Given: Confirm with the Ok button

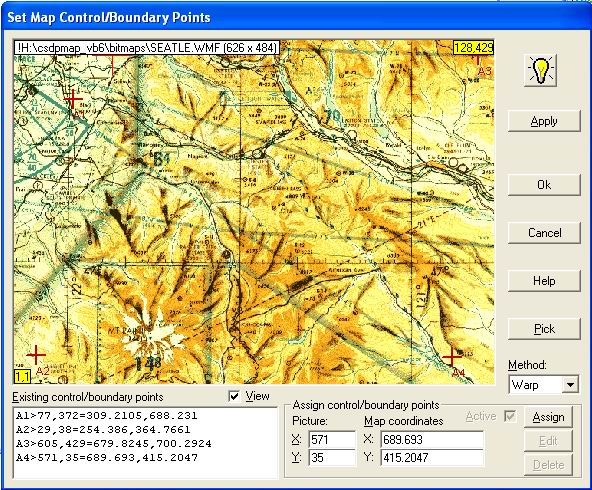Looking at the screenshot, I should 544,185.
